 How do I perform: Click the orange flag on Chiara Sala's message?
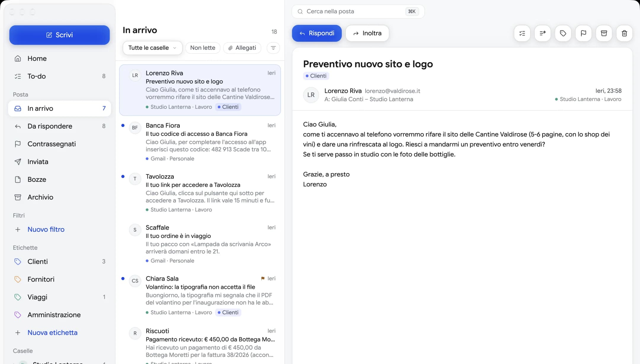coord(263,278)
